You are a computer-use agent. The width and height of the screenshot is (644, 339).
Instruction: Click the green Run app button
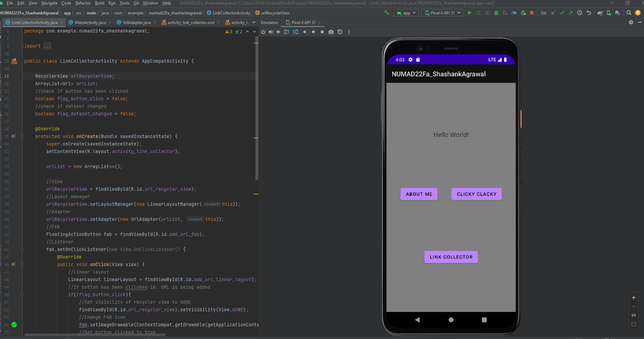click(x=470, y=13)
